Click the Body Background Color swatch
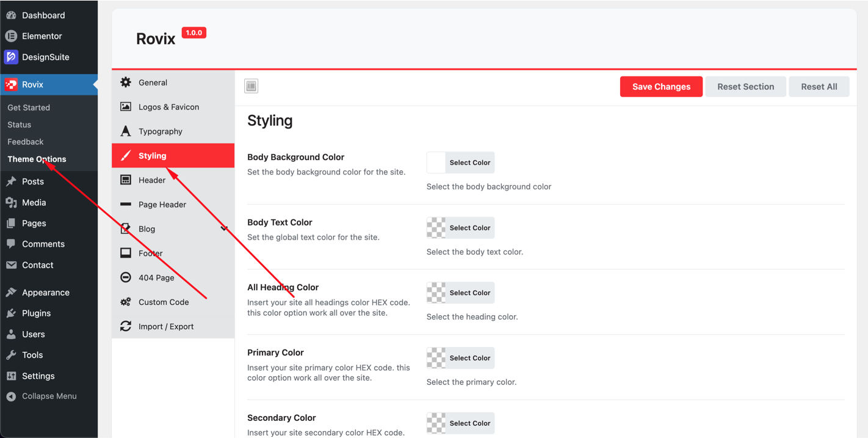This screenshot has width=868, height=438. coord(436,162)
